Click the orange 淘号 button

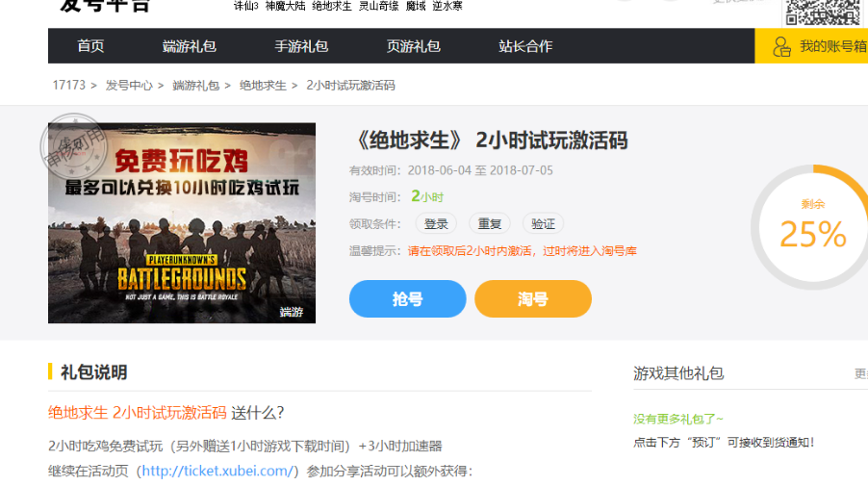coord(533,299)
